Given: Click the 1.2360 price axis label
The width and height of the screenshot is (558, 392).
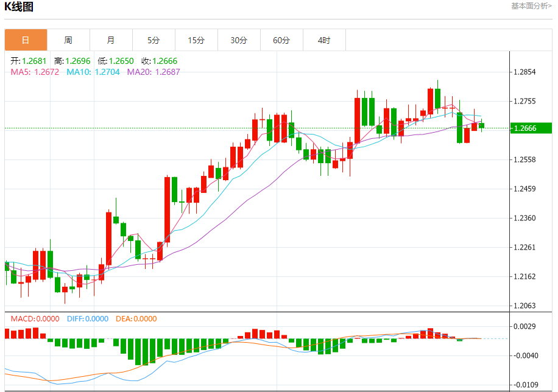Looking at the screenshot, I should 524,218.
